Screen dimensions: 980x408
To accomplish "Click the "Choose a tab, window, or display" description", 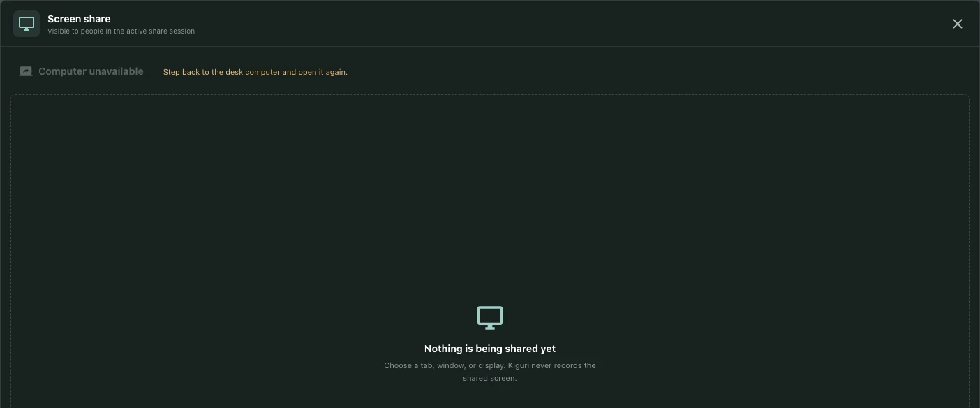I will point(490,372).
